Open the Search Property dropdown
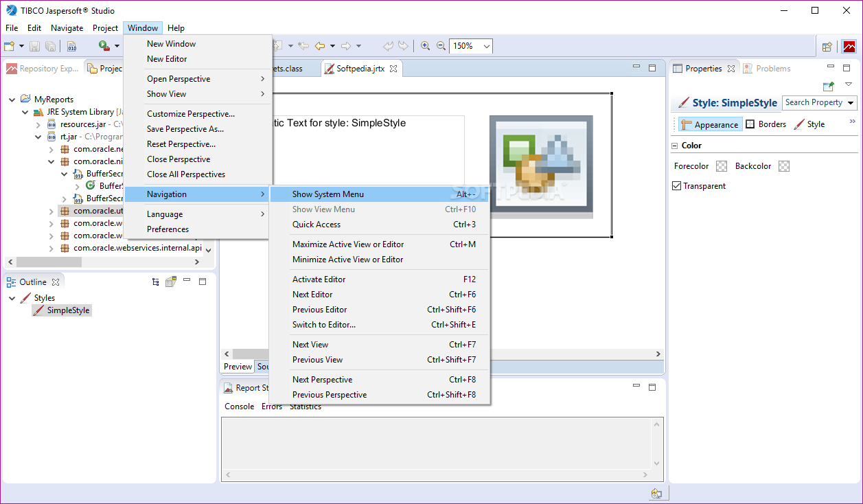 point(851,103)
